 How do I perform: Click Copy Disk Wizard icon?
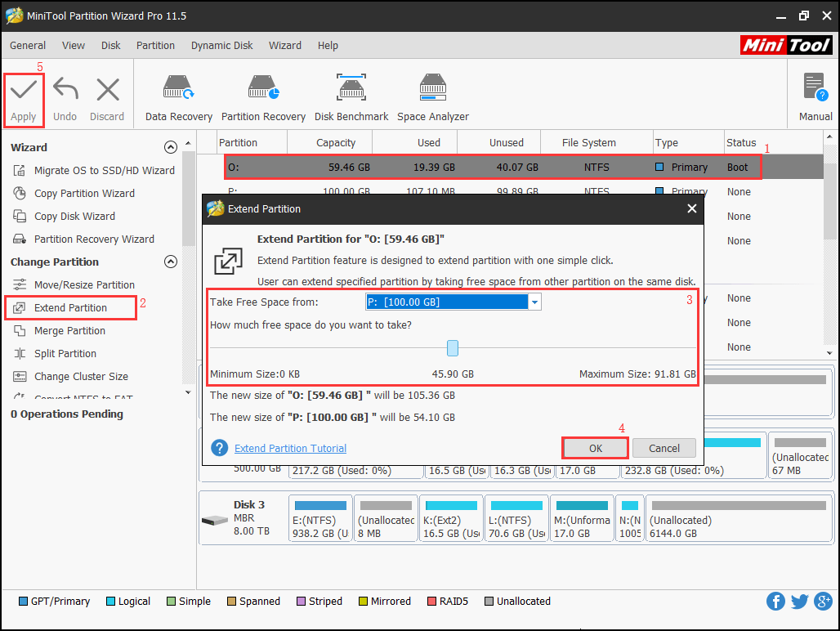(x=20, y=217)
